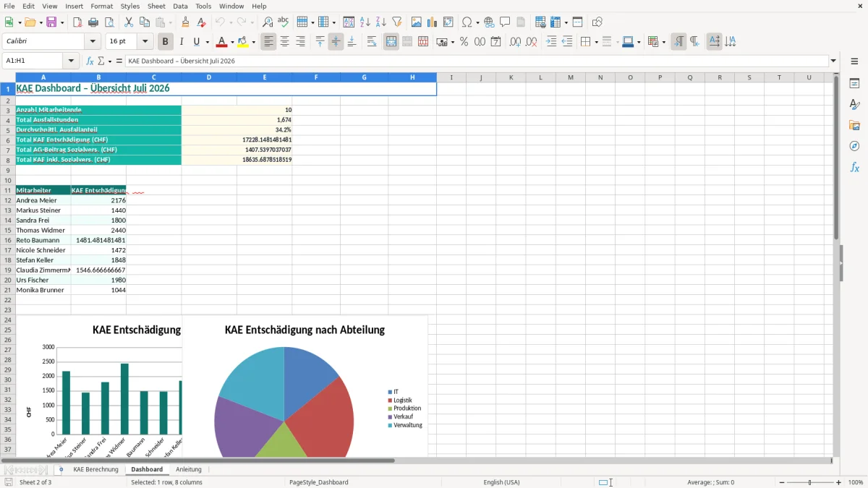This screenshot has width=868, height=488.
Task: Click the Increase Indent icon
Action: [551, 42]
